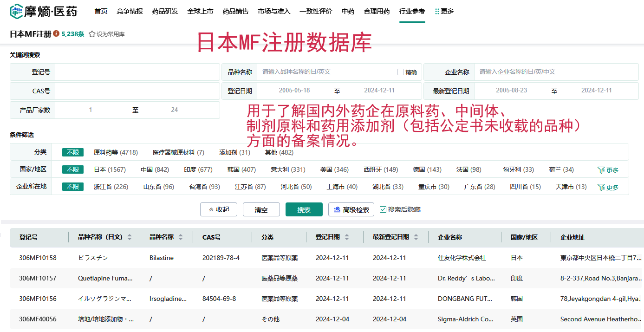Sort by 品种名称 column arrows
Viewport: 644px width, 332px height.
click(x=181, y=237)
